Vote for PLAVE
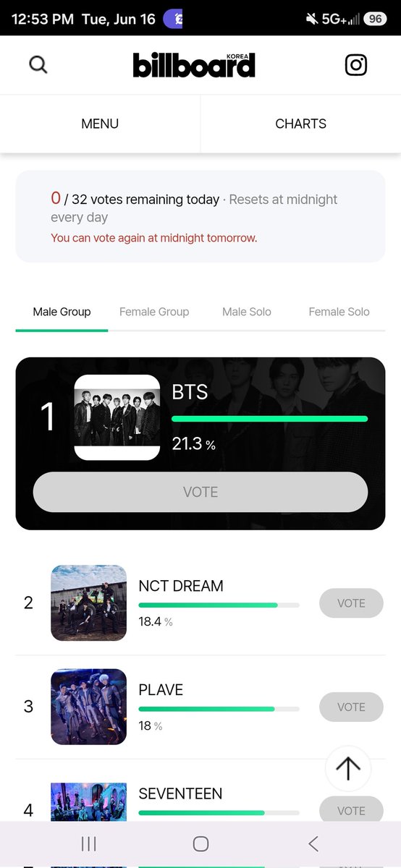The width and height of the screenshot is (401, 868). 351,707
